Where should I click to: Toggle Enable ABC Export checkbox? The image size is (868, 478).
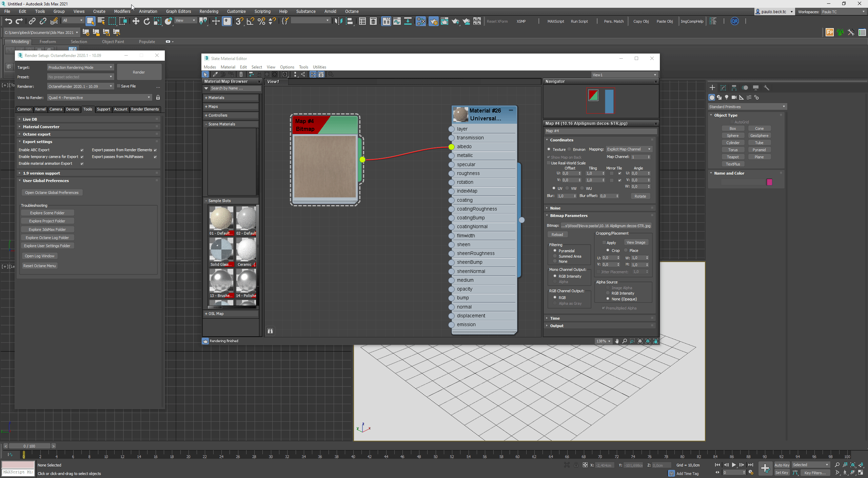(x=82, y=150)
